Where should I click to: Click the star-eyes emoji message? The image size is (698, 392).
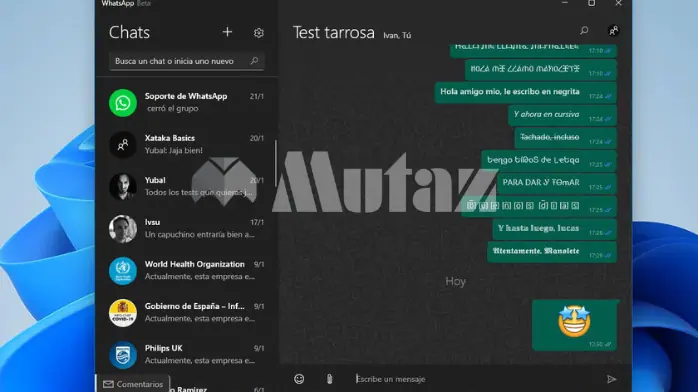tap(574, 325)
